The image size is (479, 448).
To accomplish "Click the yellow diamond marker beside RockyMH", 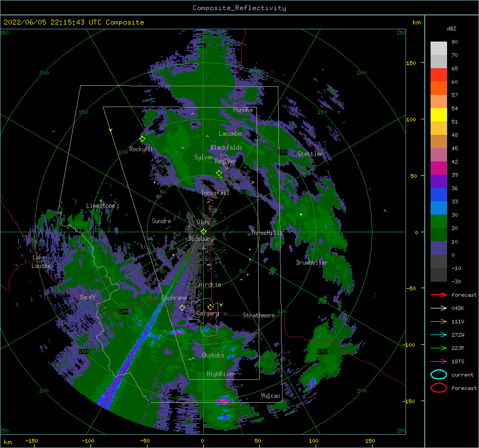I will [x=142, y=139].
